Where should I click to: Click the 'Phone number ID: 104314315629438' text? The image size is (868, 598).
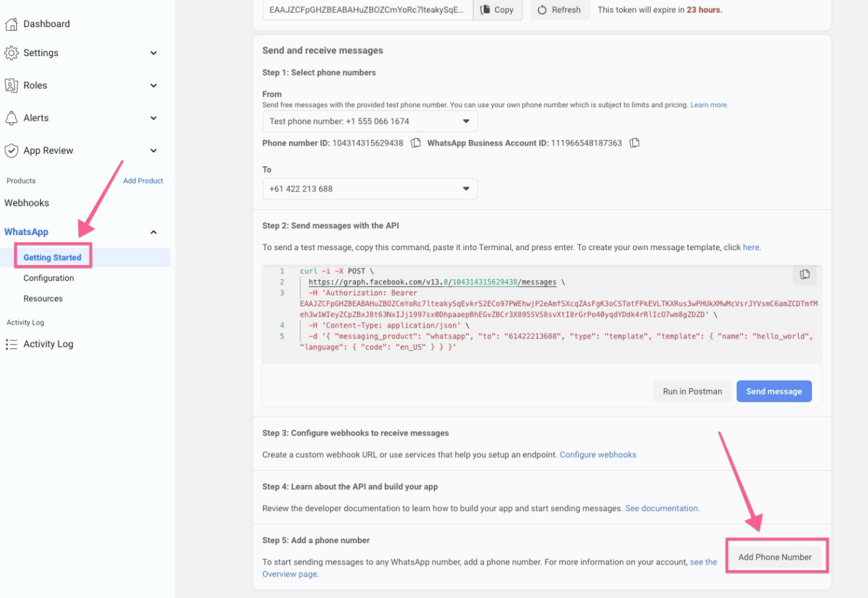[333, 143]
